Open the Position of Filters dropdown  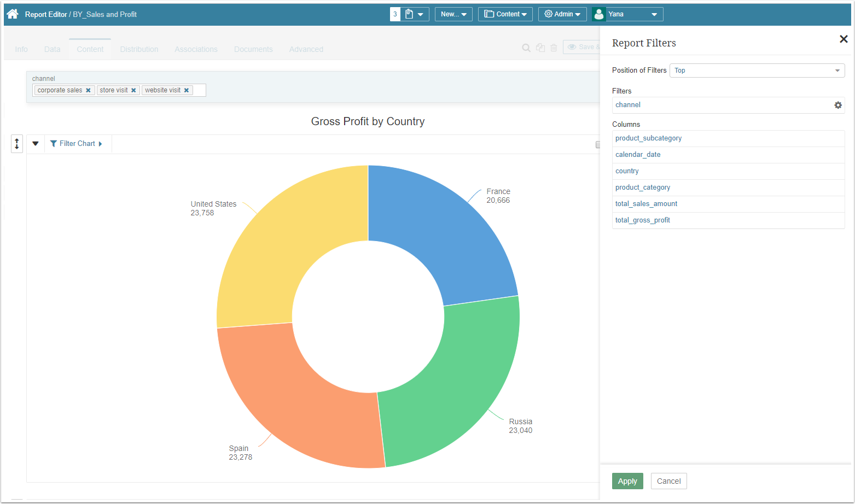tap(757, 71)
